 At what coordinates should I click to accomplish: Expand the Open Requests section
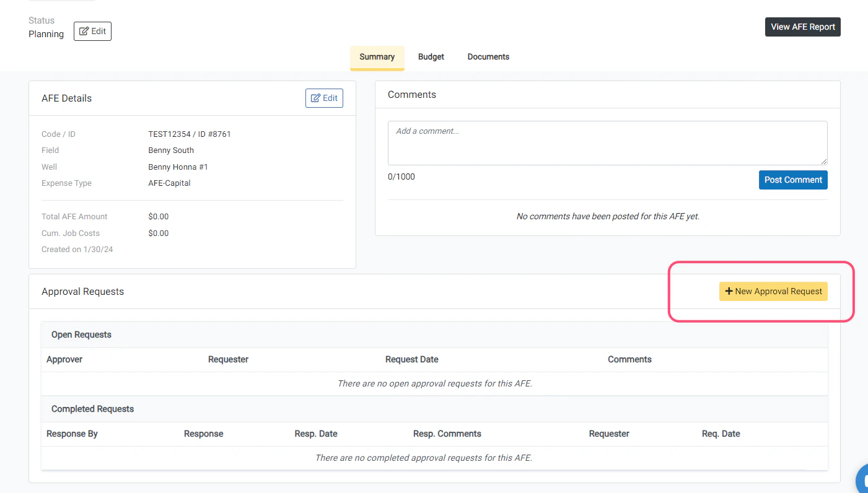click(x=81, y=334)
